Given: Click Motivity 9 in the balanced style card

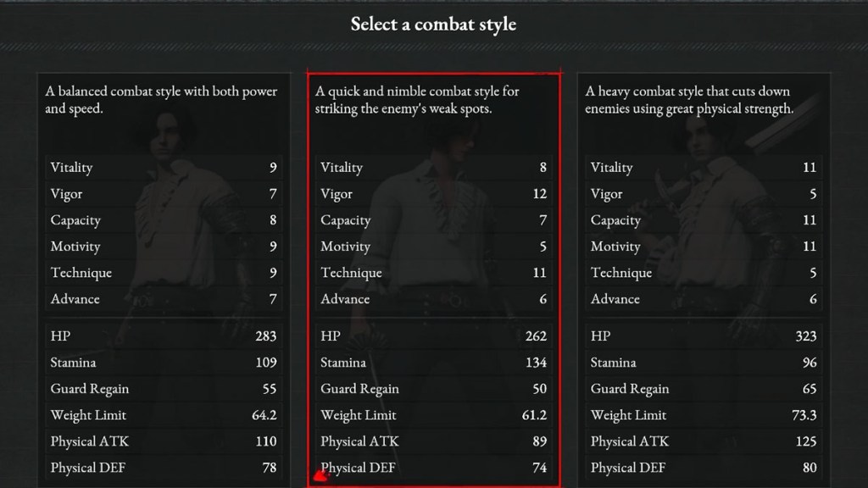Looking at the screenshot, I should pos(163,247).
